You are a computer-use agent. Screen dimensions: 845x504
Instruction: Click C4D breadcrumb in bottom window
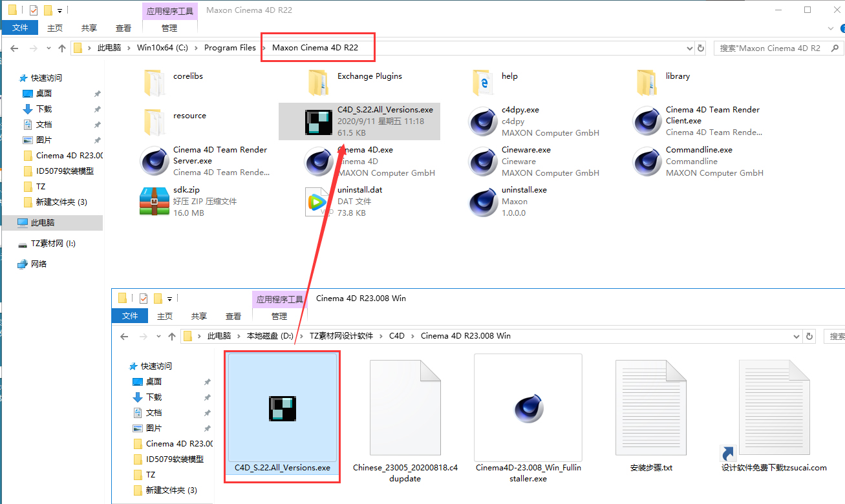pos(397,336)
